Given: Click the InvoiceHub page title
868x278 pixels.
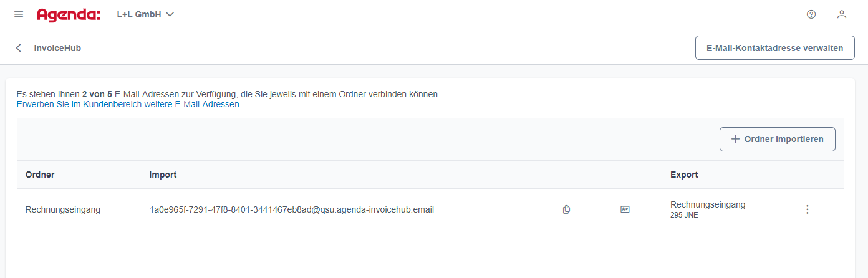Looking at the screenshot, I should point(57,48).
